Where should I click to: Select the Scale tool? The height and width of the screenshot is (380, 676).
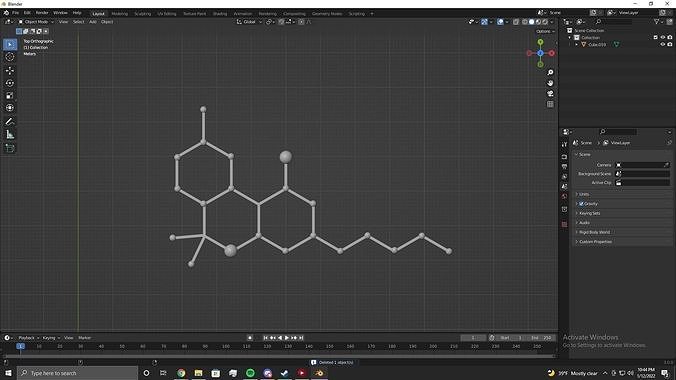10,95
